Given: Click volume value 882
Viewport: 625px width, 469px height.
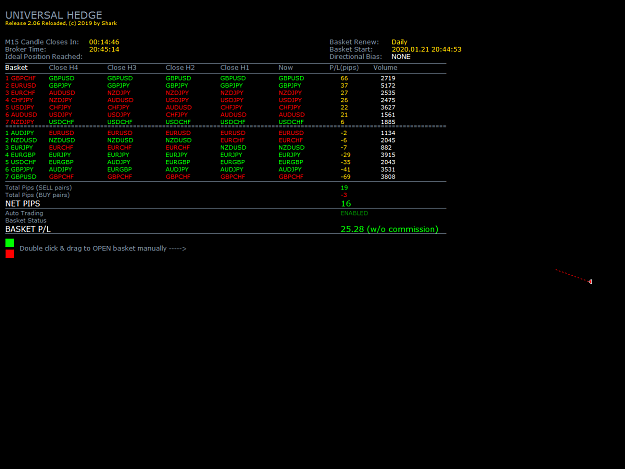Looking at the screenshot, I should click(386, 147).
